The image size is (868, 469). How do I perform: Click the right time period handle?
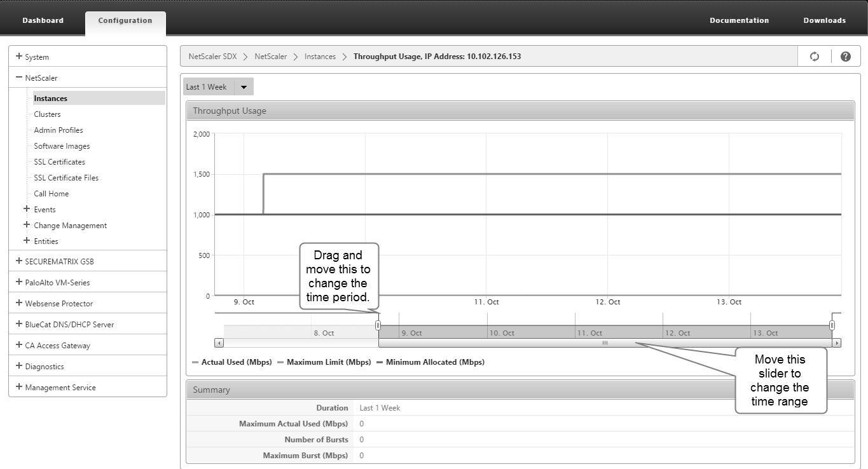832,325
